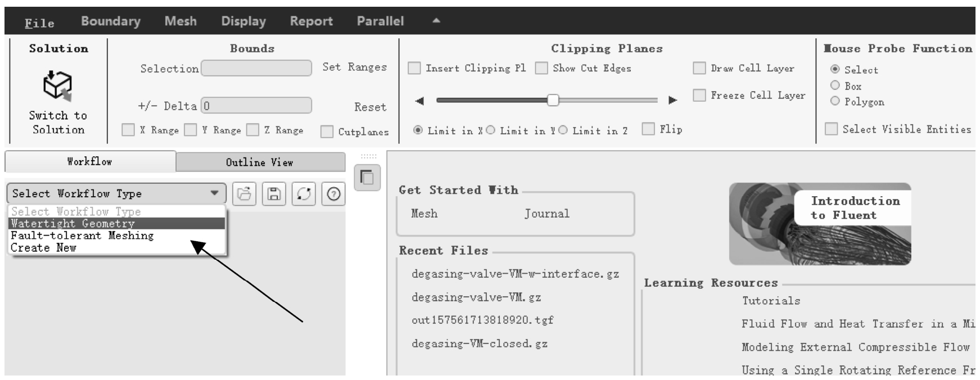Open the Boundary menu
This screenshot has height=380, width=980.
[x=111, y=21]
